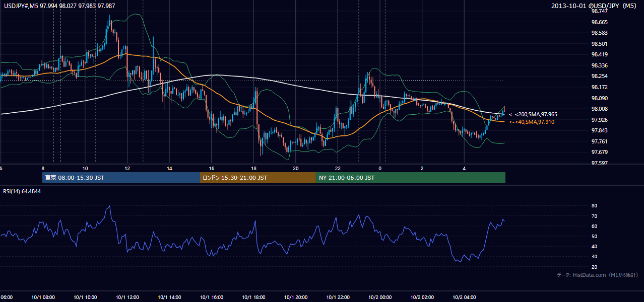The image size is (644, 302).
Task: Click price axis label 98.419
Action: point(599,54)
